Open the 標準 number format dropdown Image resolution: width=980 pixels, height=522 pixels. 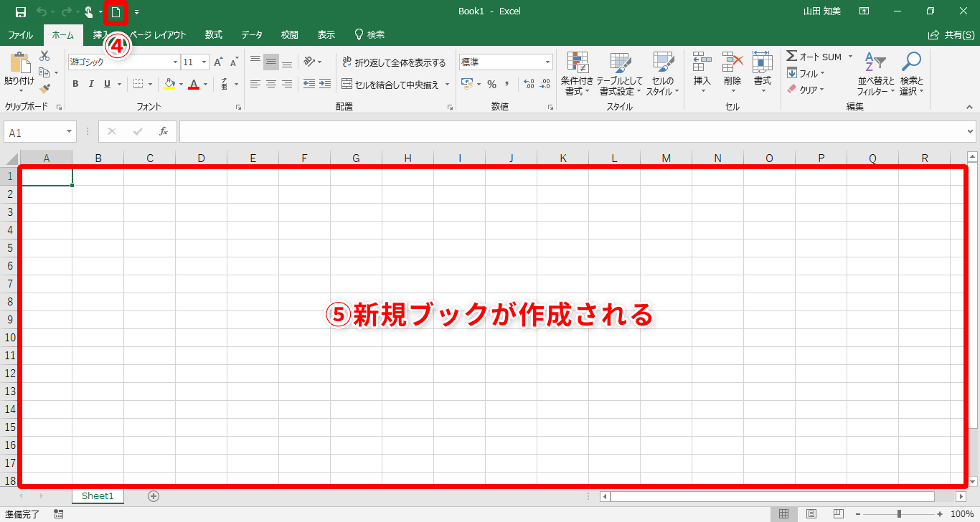[x=548, y=62]
